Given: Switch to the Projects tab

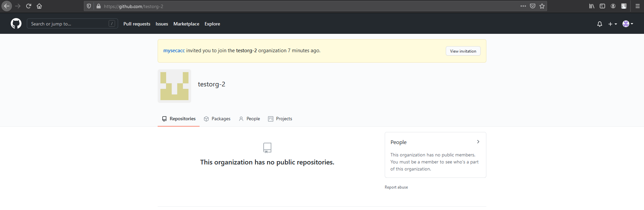Looking at the screenshot, I should click(x=280, y=119).
